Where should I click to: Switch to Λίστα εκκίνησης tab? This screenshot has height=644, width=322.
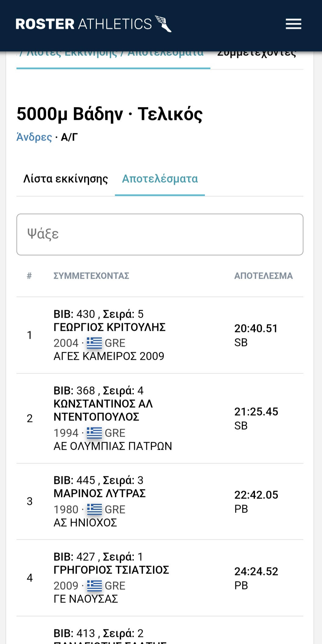66,179
